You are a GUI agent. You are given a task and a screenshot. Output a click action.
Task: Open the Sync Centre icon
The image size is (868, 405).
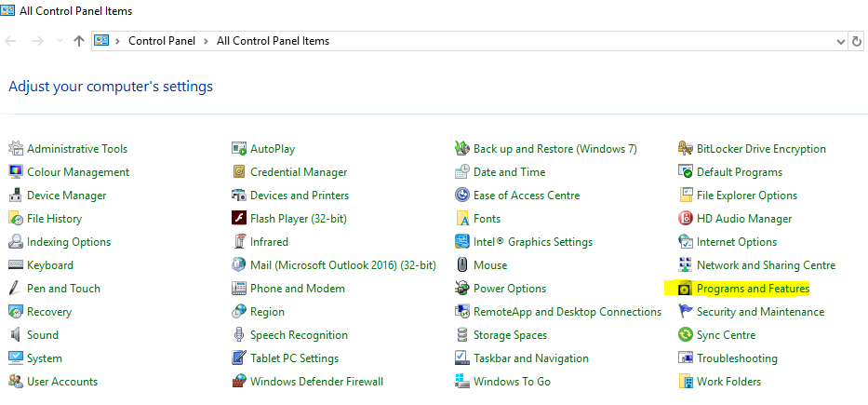click(x=686, y=335)
